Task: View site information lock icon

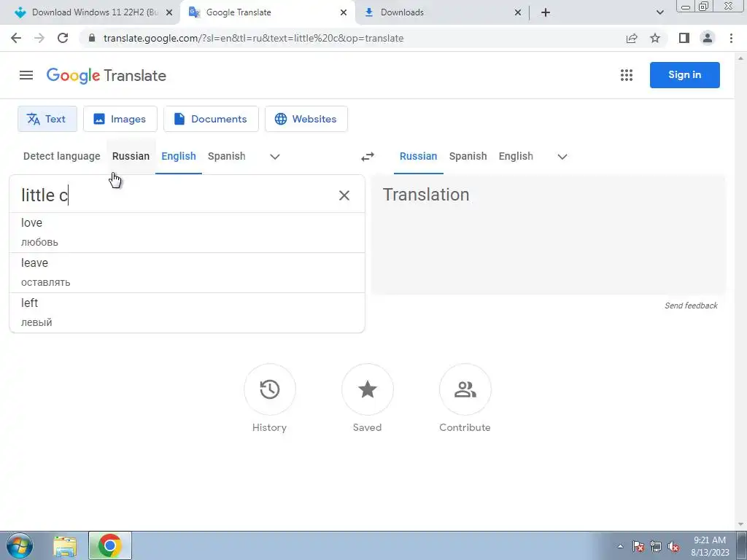Action: click(x=92, y=38)
